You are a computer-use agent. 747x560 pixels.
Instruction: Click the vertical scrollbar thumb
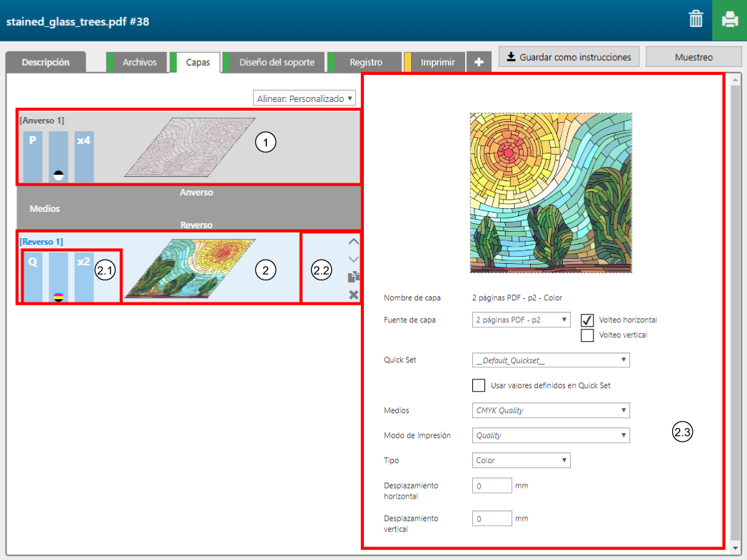[x=735, y=312]
